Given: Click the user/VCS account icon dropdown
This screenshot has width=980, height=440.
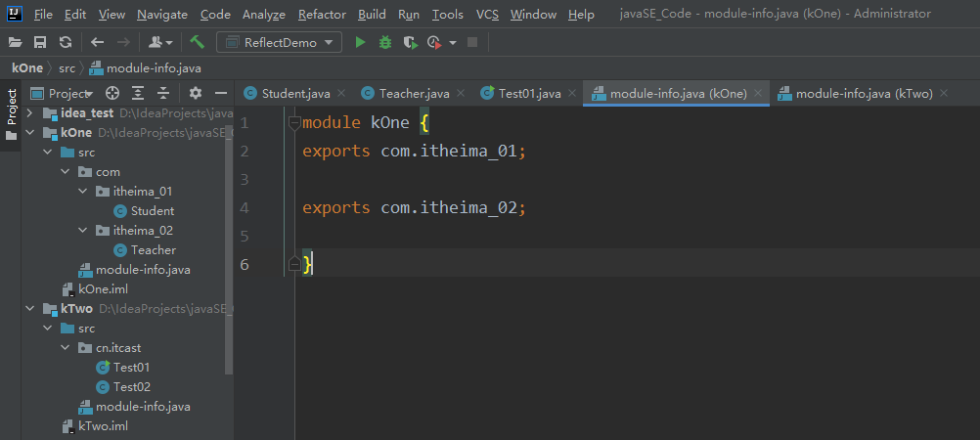Looking at the screenshot, I should [160, 42].
